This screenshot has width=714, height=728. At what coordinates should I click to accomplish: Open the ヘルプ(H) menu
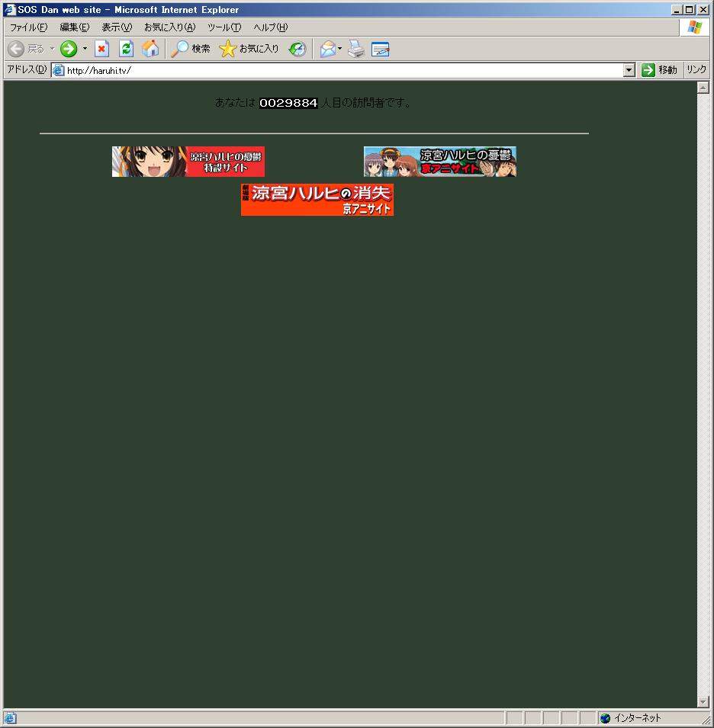pyautogui.click(x=270, y=27)
